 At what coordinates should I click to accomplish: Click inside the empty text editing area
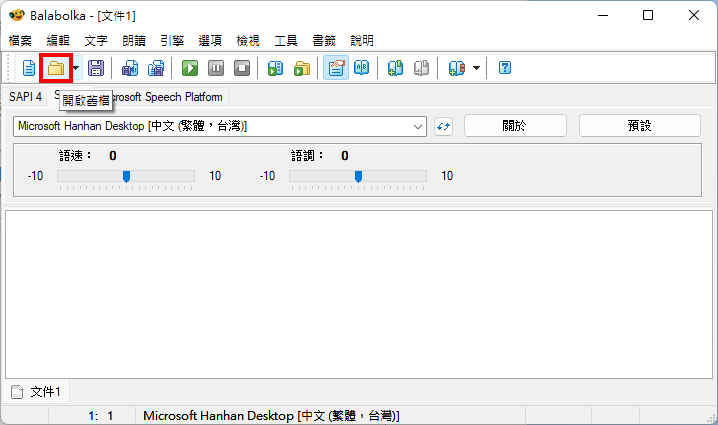click(359, 294)
